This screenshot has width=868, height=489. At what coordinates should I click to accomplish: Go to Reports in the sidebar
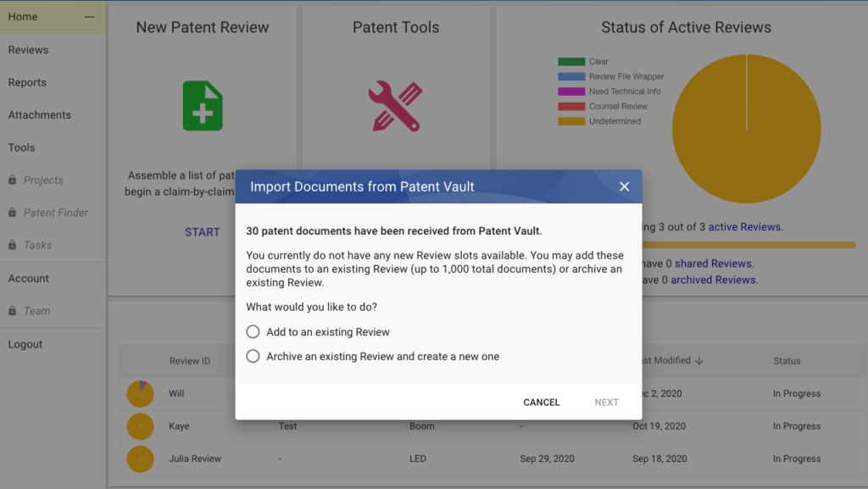click(x=27, y=82)
